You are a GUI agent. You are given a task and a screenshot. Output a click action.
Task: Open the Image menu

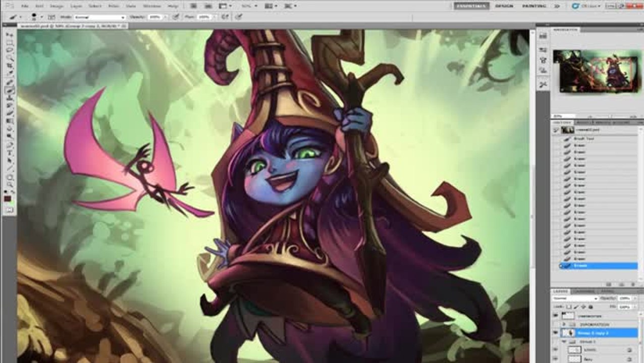[57, 6]
